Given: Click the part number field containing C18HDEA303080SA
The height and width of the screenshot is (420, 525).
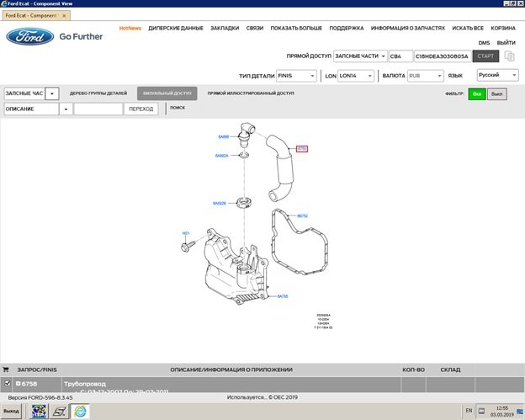Looking at the screenshot, I should [x=441, y=56].
